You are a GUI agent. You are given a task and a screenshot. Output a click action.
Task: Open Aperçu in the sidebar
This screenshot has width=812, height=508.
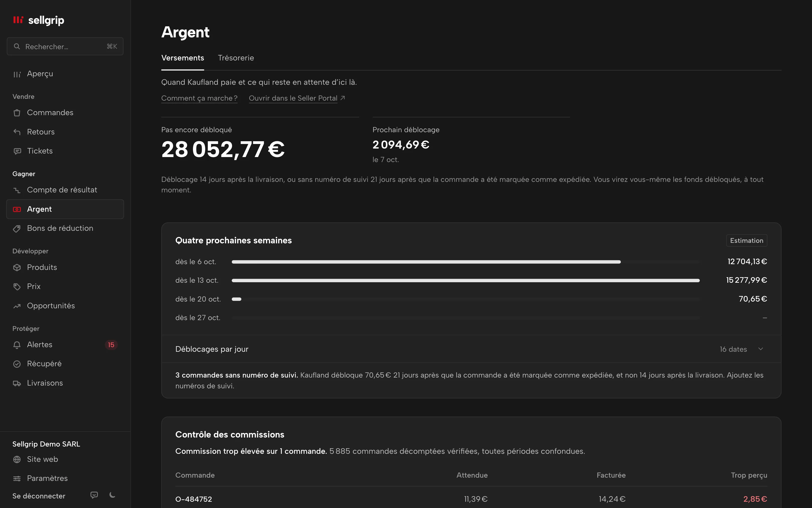click(x=65, y=74)
